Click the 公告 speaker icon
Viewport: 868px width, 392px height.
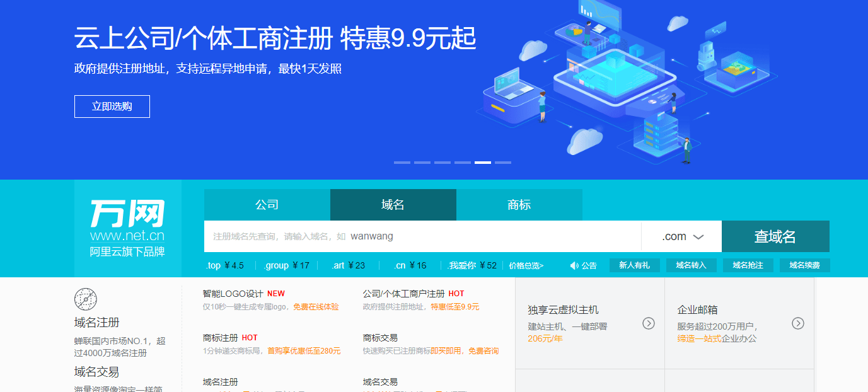coord(574,266)
